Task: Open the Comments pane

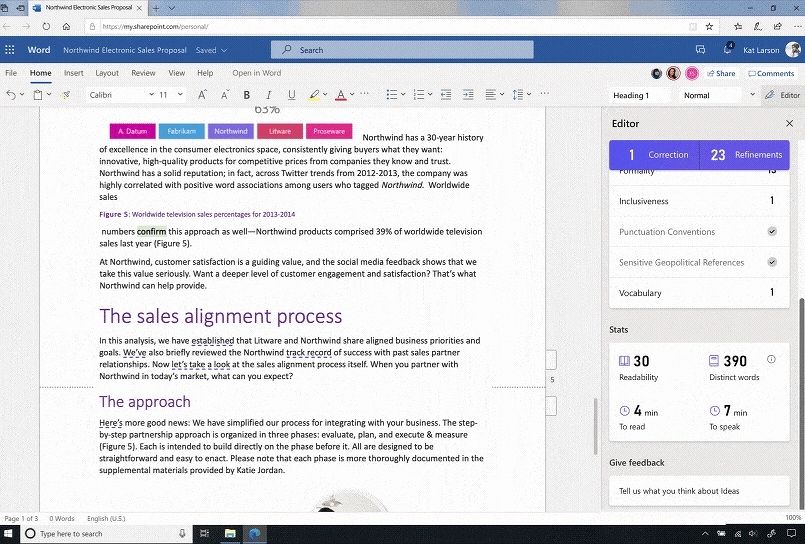Action: coord(770,73)
